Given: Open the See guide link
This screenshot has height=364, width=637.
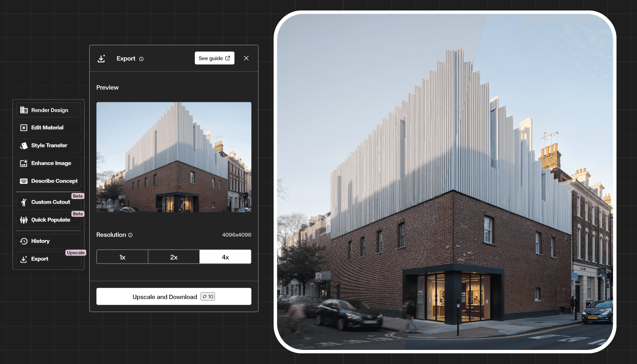Looking at the screenshot, I should pos(214,58).
